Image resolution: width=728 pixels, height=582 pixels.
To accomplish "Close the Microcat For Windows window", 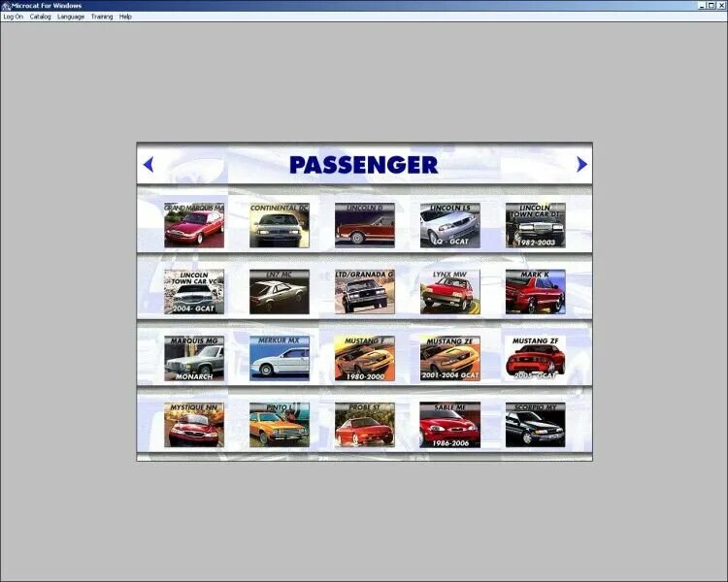I will point(721,6).
